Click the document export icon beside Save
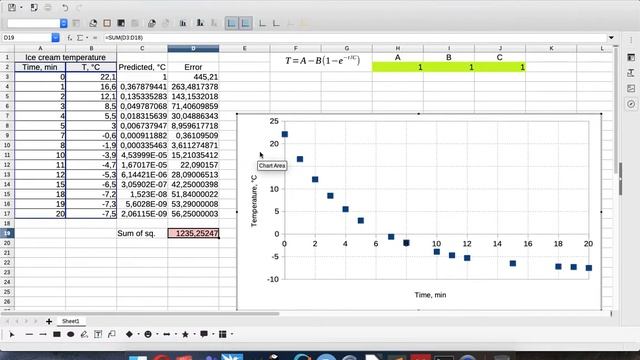 (x=34, y=7)
